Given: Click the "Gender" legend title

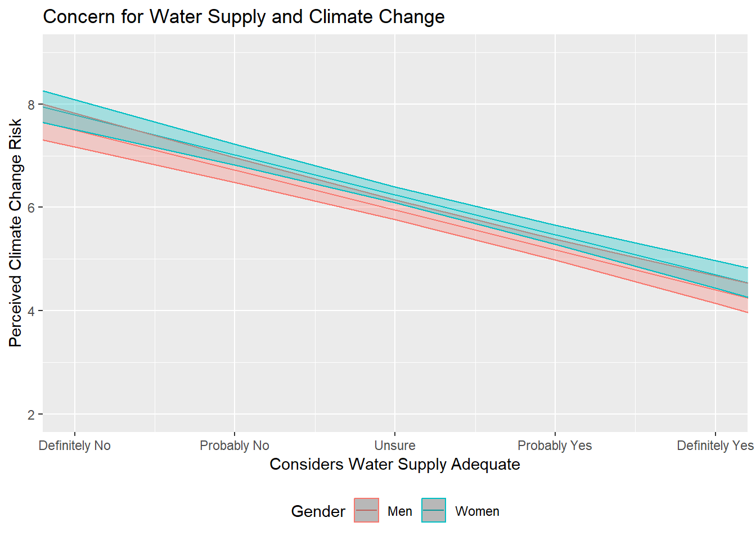Looking at the screenshot, I should [318, 511].
